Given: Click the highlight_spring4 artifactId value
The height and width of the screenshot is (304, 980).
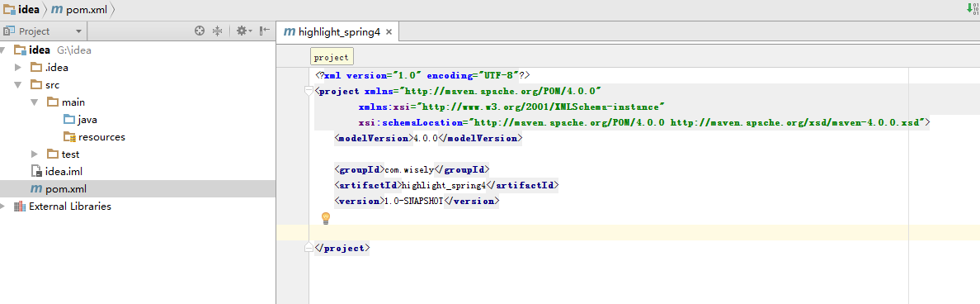Looking at the screenshot, I should [443, 186].
